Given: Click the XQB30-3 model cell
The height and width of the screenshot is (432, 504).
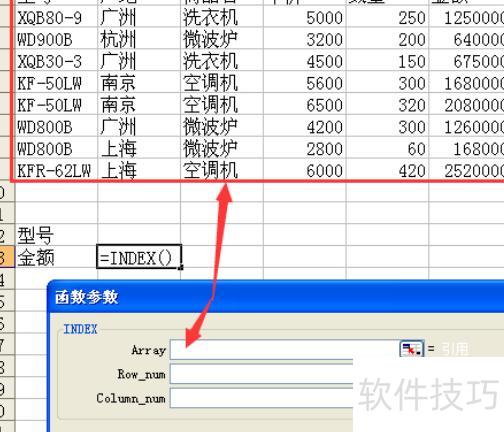Looking at the screenshot, I should pyautogui.click(x=56, y=61).
